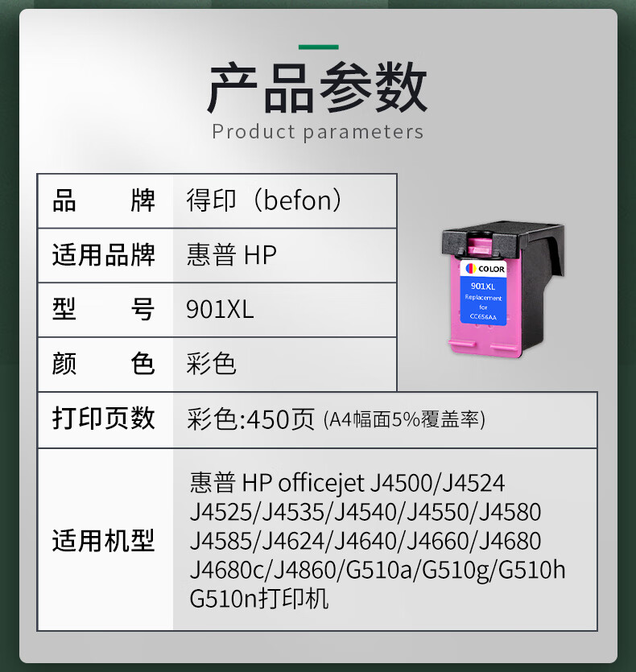Click the 彩色:450页 page yield text
The width and height of the screenshot is (636, 672).
pos(251,419)
